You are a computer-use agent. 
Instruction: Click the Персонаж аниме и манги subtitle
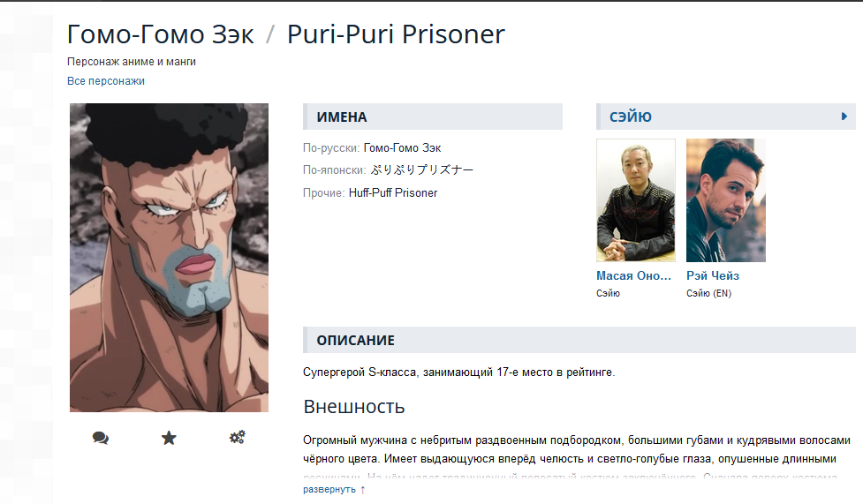tap(132, 62)
